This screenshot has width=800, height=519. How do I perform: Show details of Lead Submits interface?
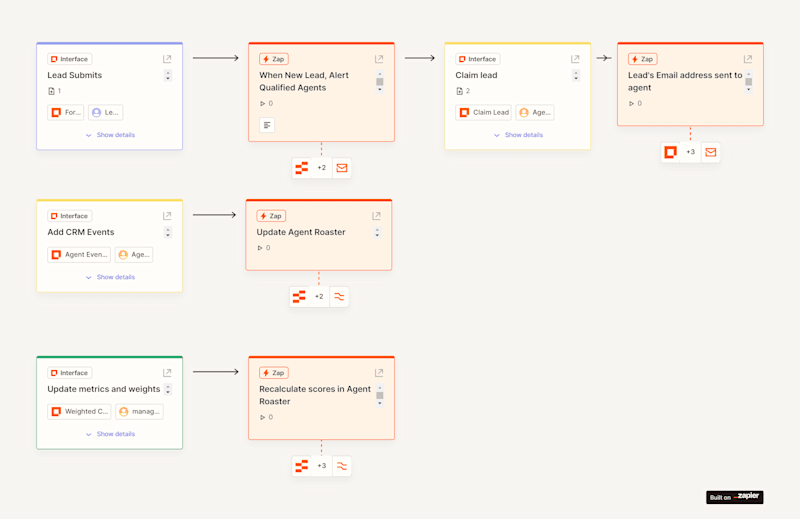point(110,135)
